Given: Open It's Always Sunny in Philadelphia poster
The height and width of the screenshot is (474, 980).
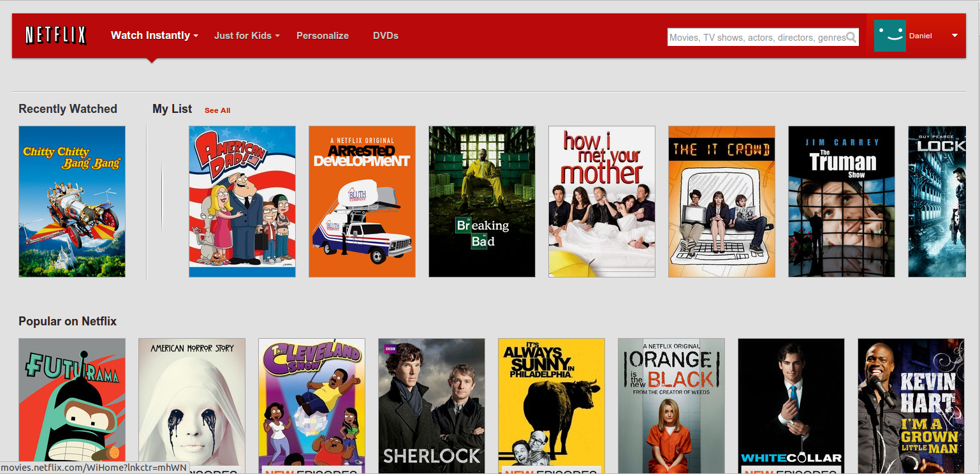Looking at the screenshot, I should click(552, 406).
